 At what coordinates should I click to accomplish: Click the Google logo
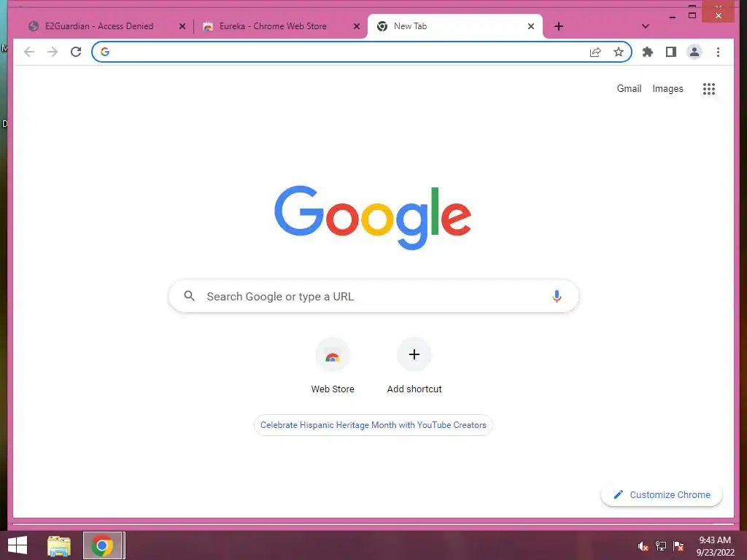(373, 217)
